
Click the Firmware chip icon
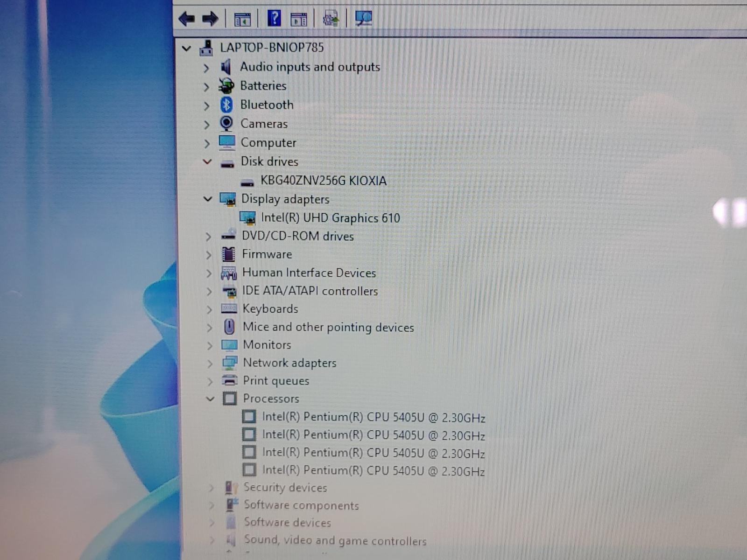pyautogui.click(x=228, y=254)
